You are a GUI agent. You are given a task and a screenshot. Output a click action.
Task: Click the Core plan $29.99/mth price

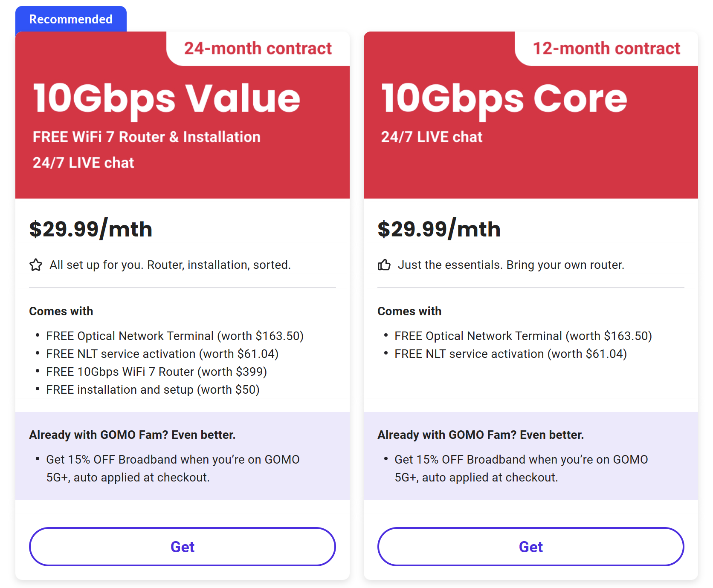coord(439,229)
